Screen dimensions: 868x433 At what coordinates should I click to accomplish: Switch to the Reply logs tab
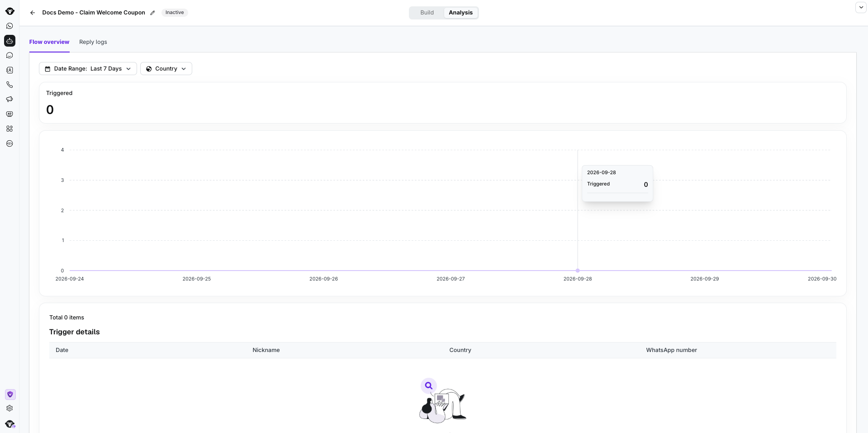pyautogui.click(x=93, y=42)
